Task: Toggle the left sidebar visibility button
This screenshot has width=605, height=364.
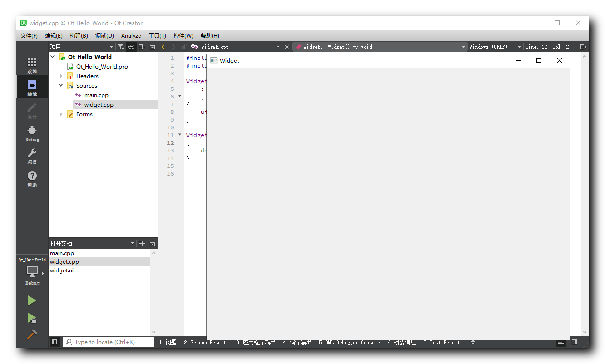Action: (x=54, y=342)
